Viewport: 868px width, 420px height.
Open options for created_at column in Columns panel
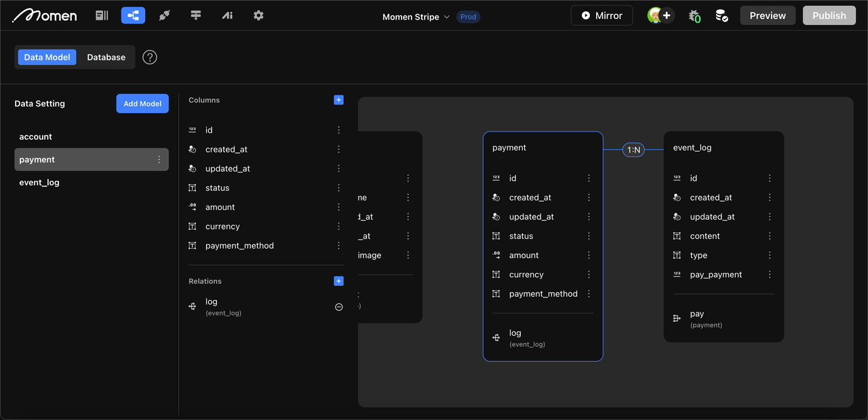[339, 150]
